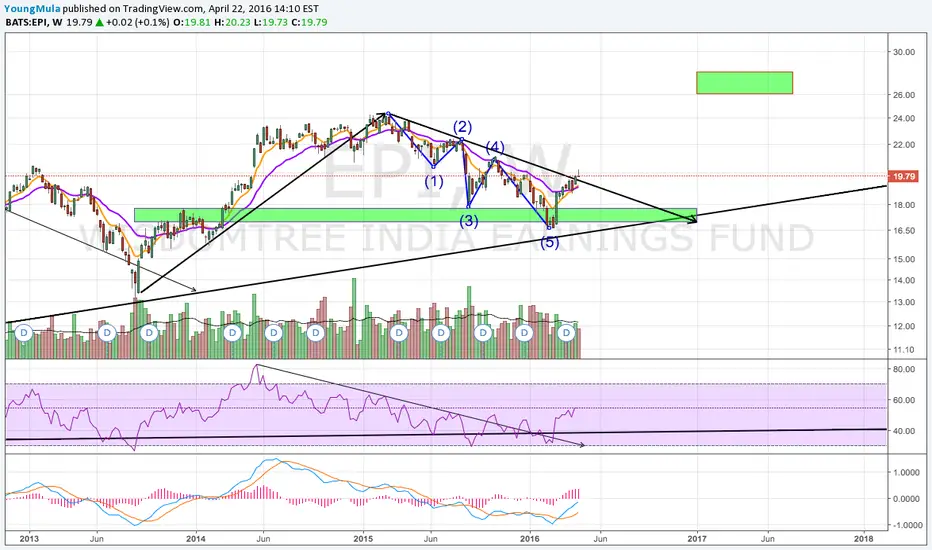932x550 pixels.
Task: Select the BATS:EPI, W symbol label
Action: pyautogui.click(x=34, y=22)
